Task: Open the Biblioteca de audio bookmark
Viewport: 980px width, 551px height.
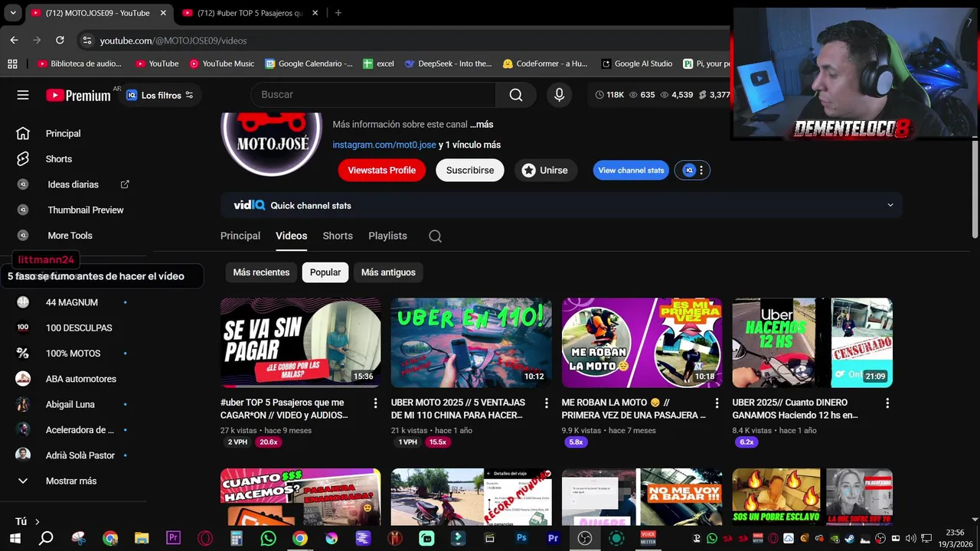Action: (x=80, y=64)
